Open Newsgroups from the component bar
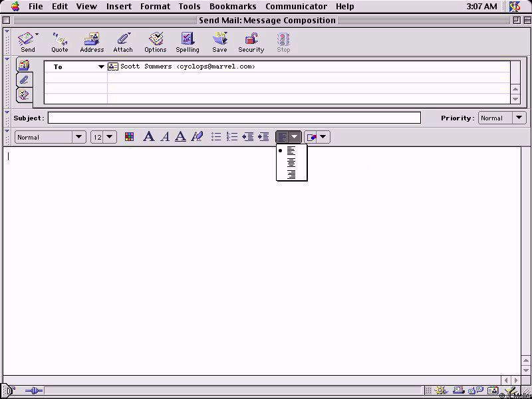The height and width of the screenshot is (399, 532). (475, 391)
